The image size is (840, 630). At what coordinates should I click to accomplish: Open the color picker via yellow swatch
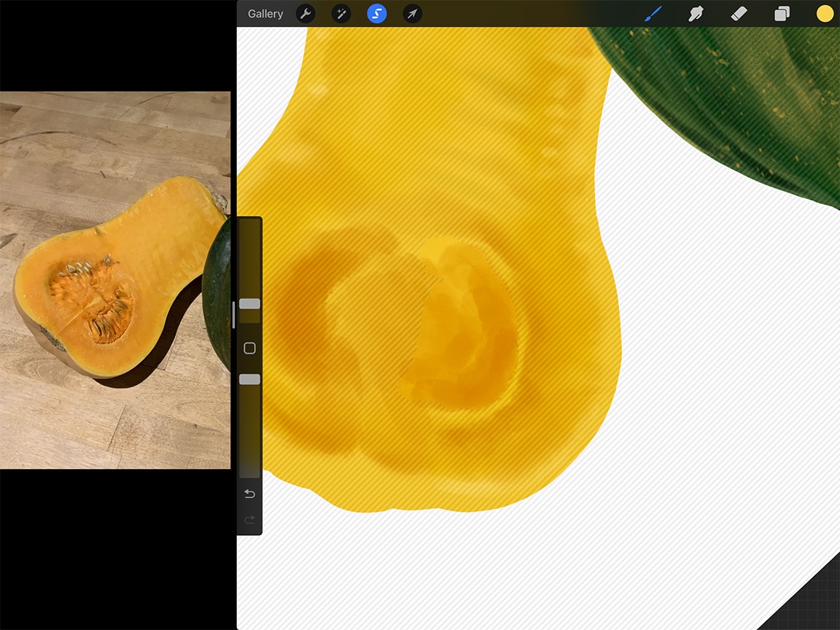click(824, 13)
